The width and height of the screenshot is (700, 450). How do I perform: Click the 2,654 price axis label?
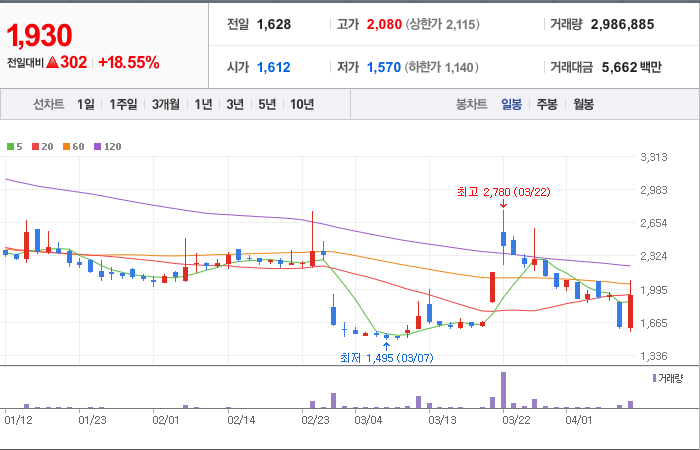click(x=654, y=223)
